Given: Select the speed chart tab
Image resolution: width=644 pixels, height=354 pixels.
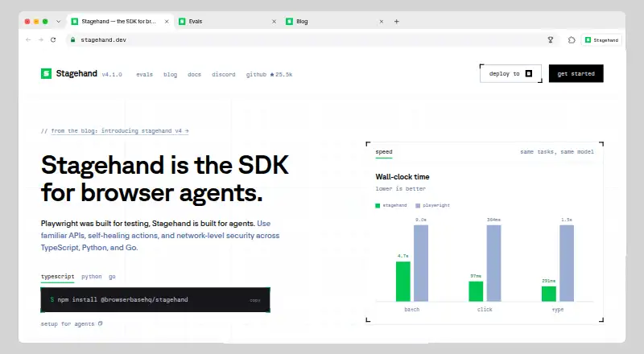Looking at the screenshot, I should [x=384, y=152].
